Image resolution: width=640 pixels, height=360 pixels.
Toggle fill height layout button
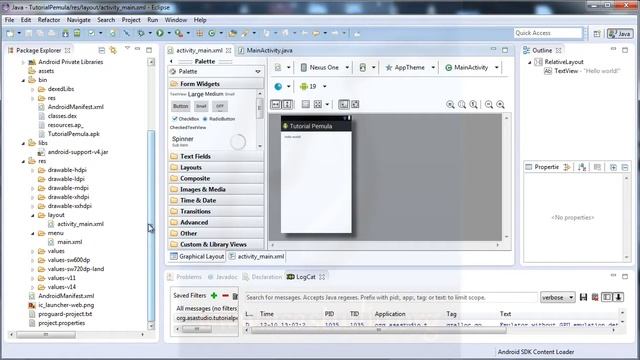(287, 104)
